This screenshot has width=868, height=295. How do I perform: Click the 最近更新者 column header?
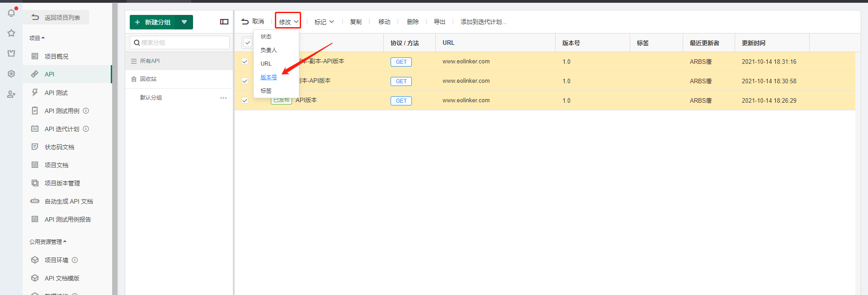click(x=704, y=43)
